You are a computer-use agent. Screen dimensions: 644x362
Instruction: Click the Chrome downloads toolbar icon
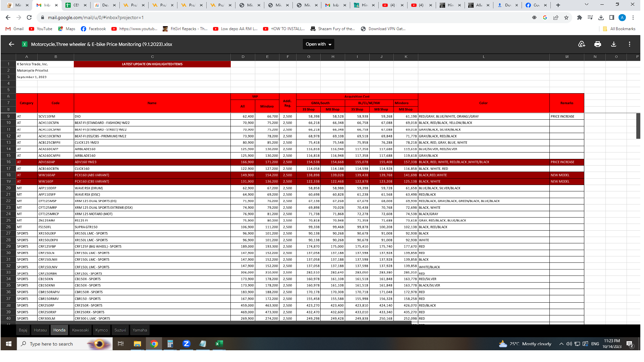601,18
